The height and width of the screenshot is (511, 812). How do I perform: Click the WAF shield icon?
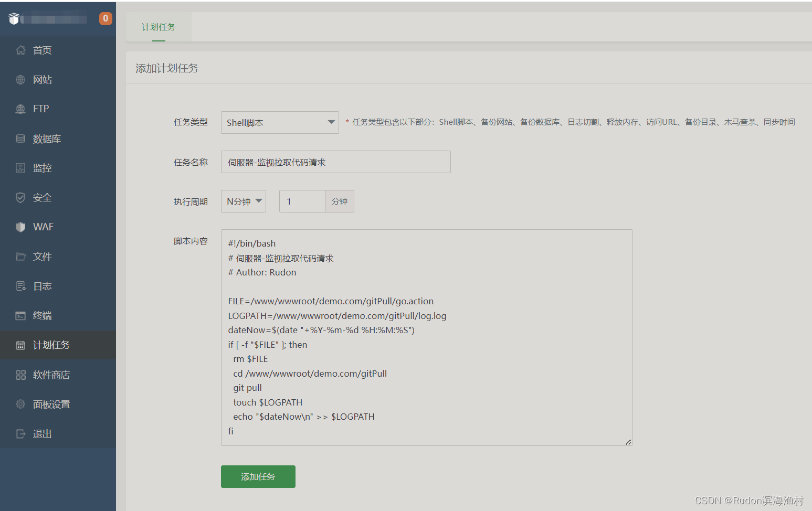20,227
